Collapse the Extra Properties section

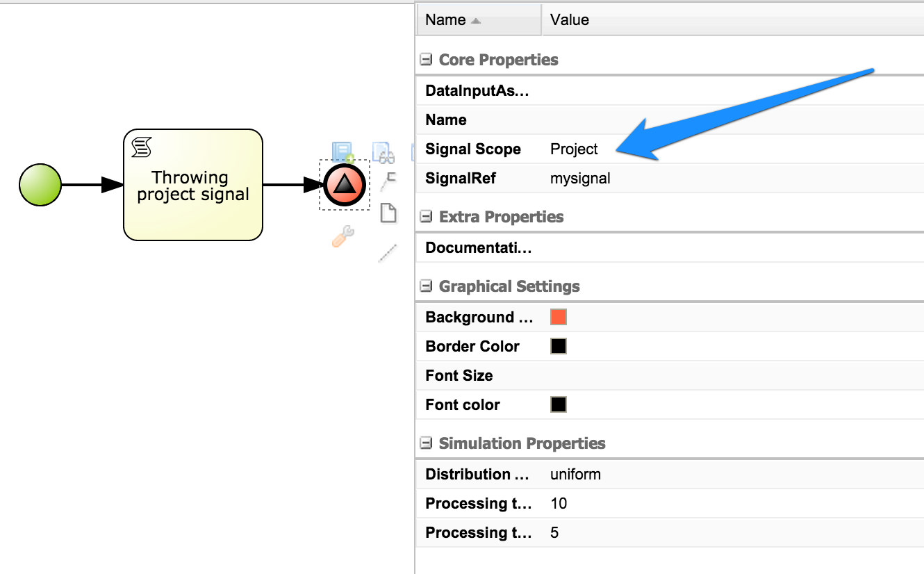[427, 218]
